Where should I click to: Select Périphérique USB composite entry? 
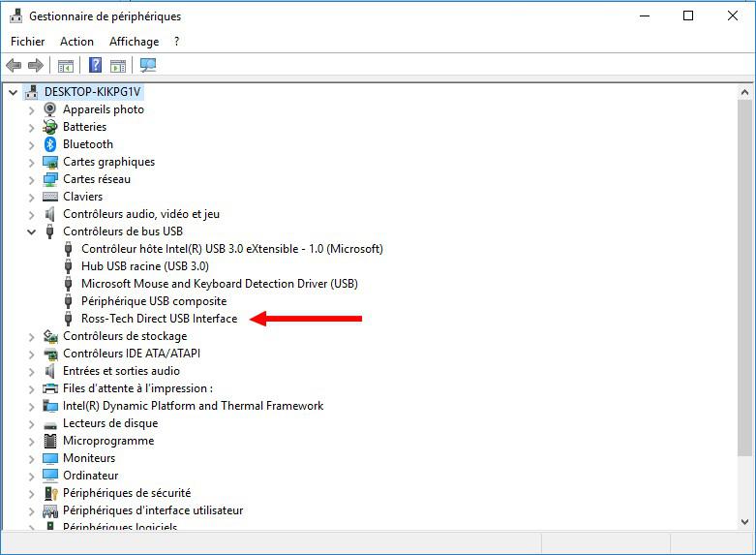154,301
